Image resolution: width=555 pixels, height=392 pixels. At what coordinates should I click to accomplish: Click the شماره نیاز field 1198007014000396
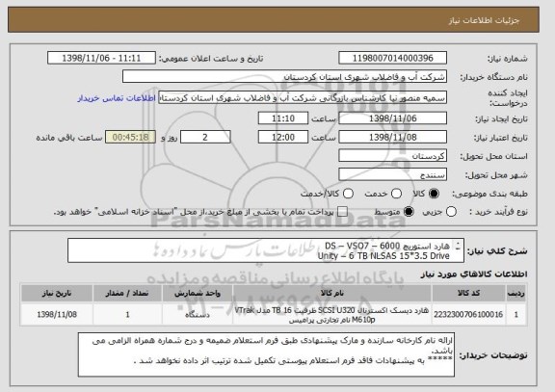pos(392,58)
